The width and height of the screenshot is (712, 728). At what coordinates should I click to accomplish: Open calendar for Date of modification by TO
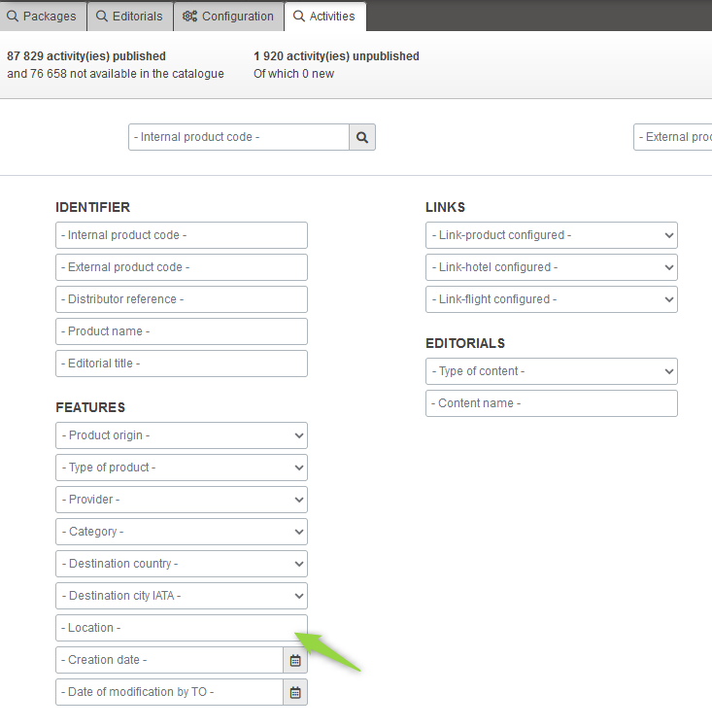(x=295, y=693)
